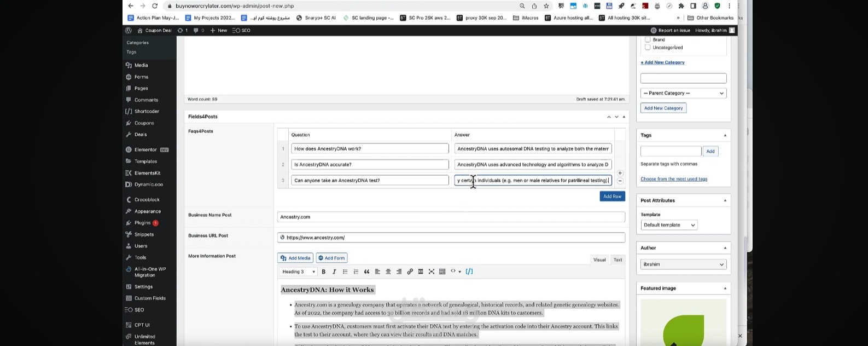Go back in browser history
Viewport: 868px width, 346px height.
coord(130,6)
